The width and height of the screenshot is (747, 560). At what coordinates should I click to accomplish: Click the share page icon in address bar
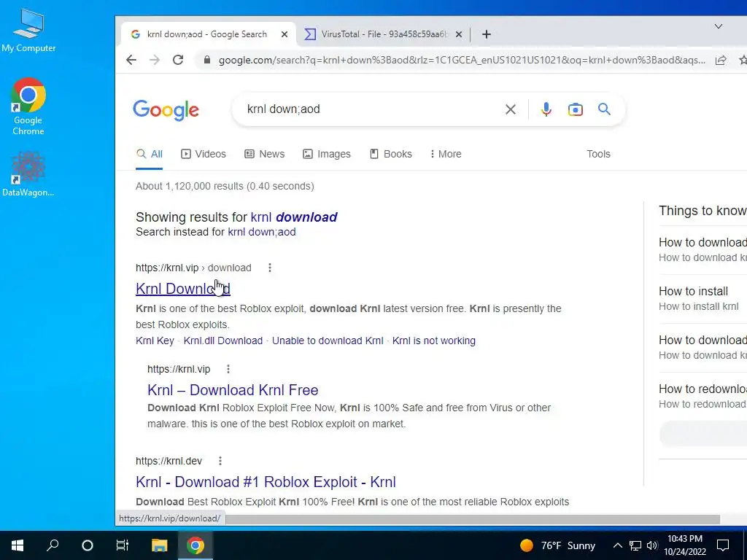point(721,60)
